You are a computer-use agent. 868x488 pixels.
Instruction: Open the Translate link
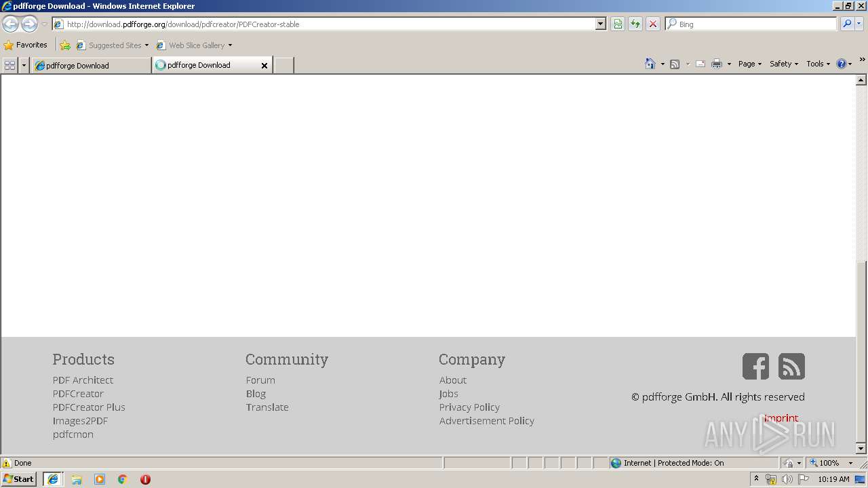267,407
